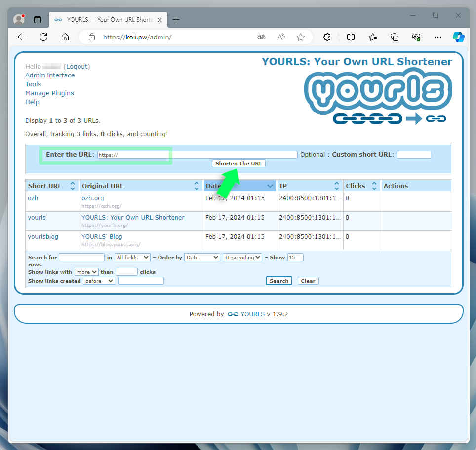Open the Order by Date dropdown
Viewport: 476px width, 450px height.
click(202, 257)
